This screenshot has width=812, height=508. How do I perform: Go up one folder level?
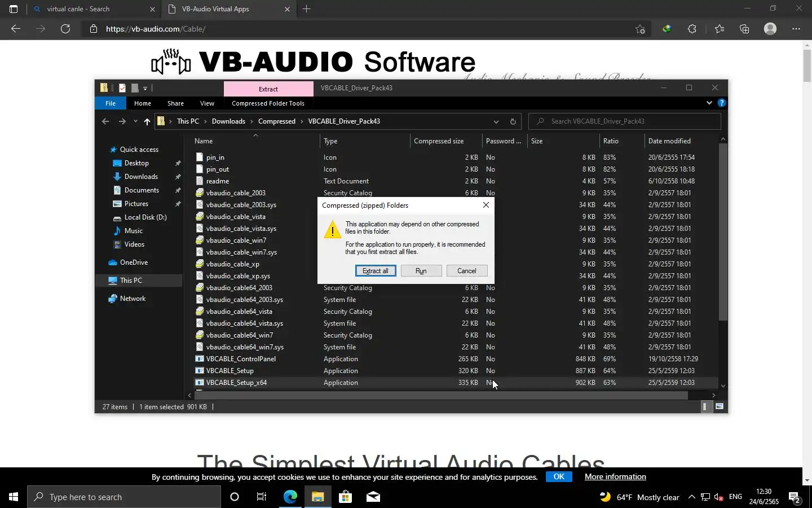tap(147, 121)
